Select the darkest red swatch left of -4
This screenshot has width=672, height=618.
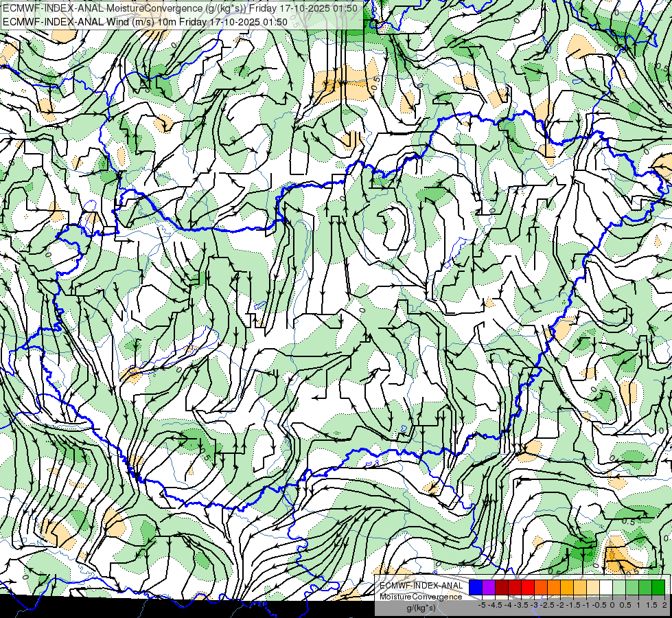502,587
